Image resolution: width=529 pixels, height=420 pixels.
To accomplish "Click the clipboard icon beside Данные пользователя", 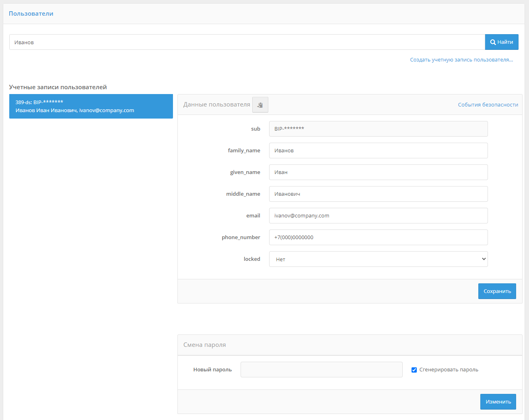I will pos(260,105).
